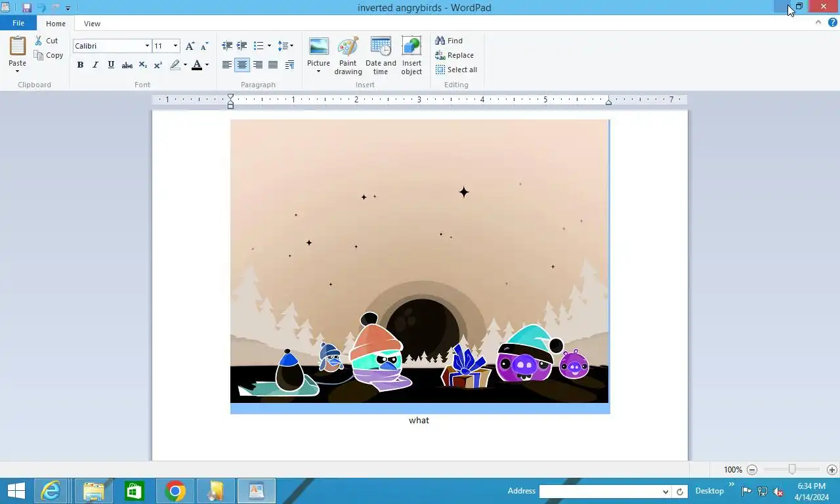Minimize the ribbon with the caret icon

pos(818,22)
